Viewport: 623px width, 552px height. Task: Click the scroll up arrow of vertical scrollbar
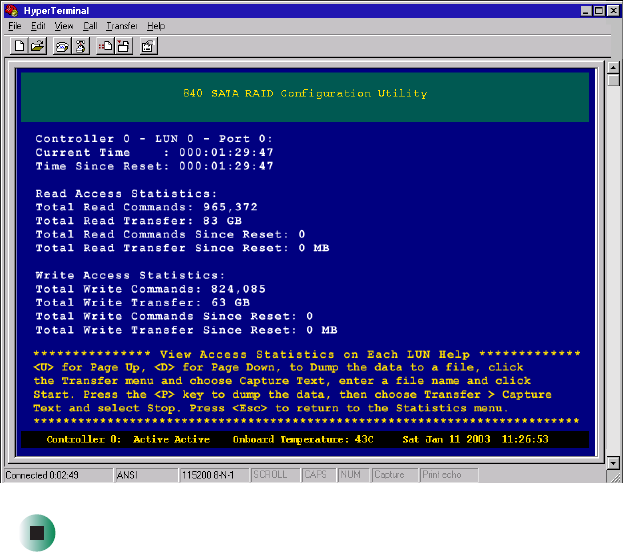[x=613, y=68]
